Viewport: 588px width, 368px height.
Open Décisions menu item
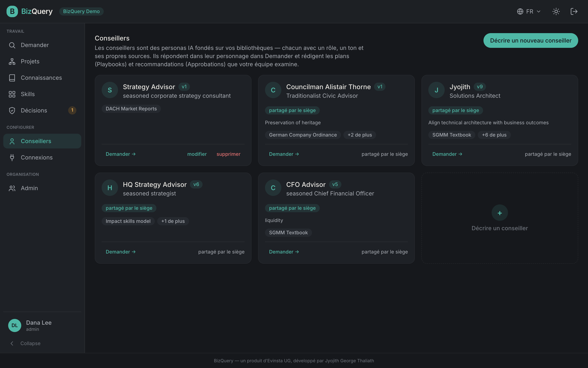coord(42,110)
